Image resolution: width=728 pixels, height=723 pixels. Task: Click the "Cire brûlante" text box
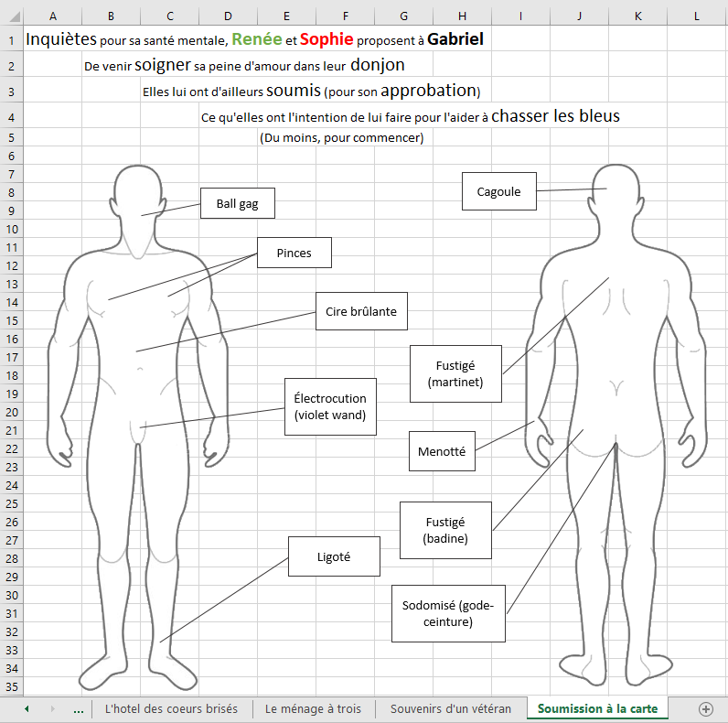point(361,311)
